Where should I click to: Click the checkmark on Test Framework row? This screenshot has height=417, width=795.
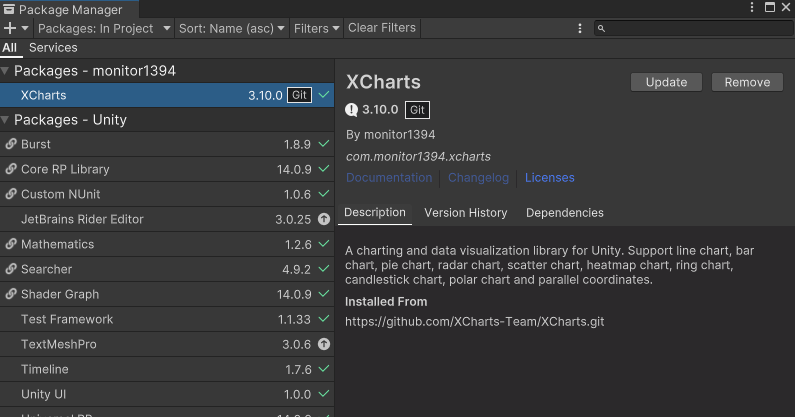click(x=324, y=319)
